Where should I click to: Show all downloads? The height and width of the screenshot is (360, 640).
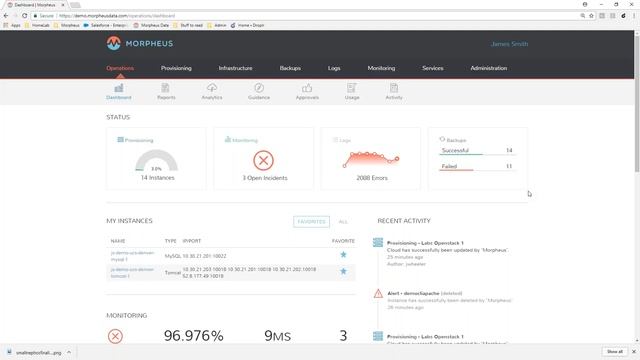[615, 351]
